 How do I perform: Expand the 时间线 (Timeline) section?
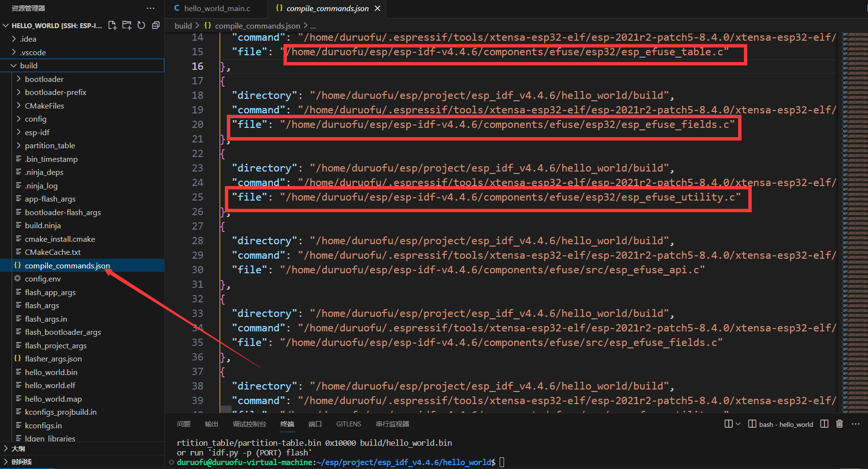pos(21,462)
